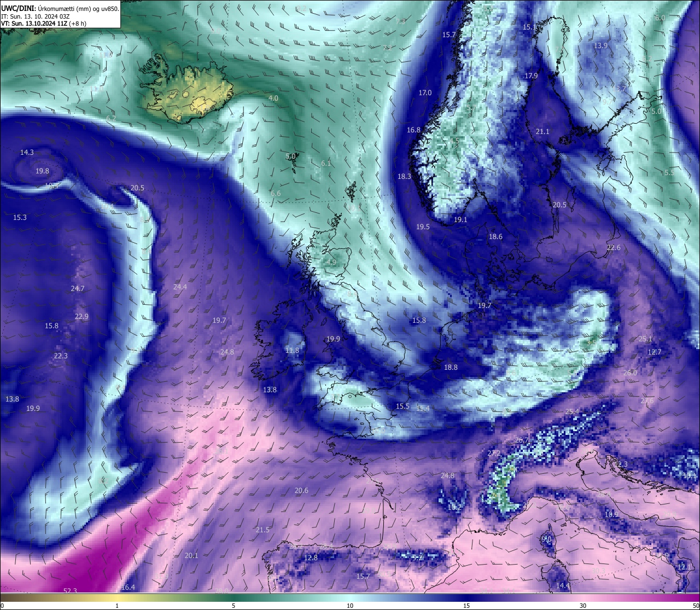The width and height of the screenshot is (700, 610).
Task: Click the 4.0 value east of Iceland
Action: click(273, 98)
